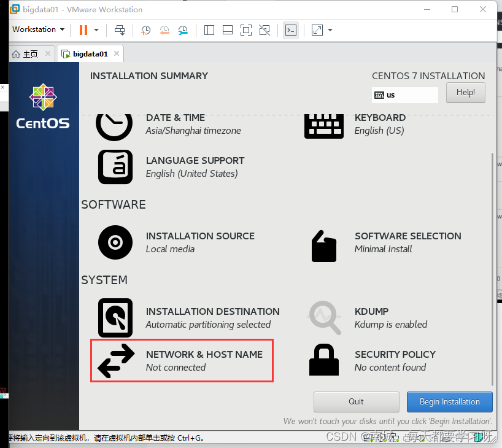Screen dimensions: 502x448
Task: Click the Security Policy padlock icon
Action: 324,360
